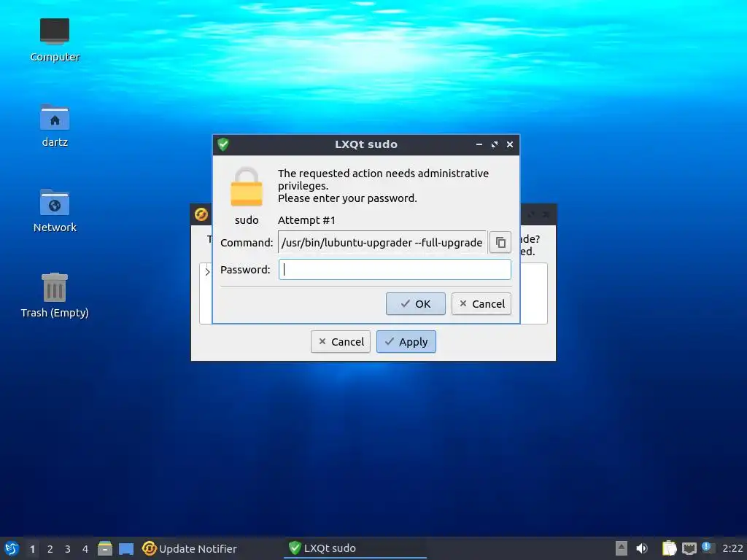The height and width of the screenshot is (560, 747).
Task: Copy the command using the copy icon
Action: click(500, 242)
